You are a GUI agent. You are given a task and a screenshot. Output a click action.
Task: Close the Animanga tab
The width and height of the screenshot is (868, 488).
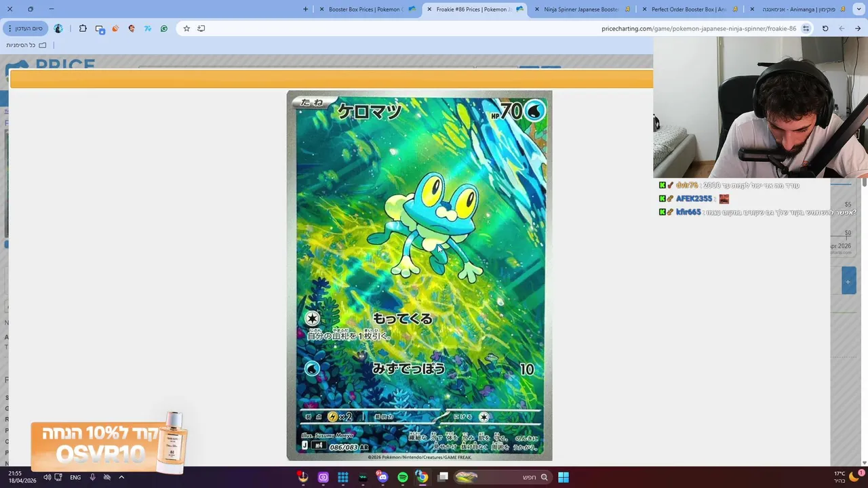click(752, 9)
